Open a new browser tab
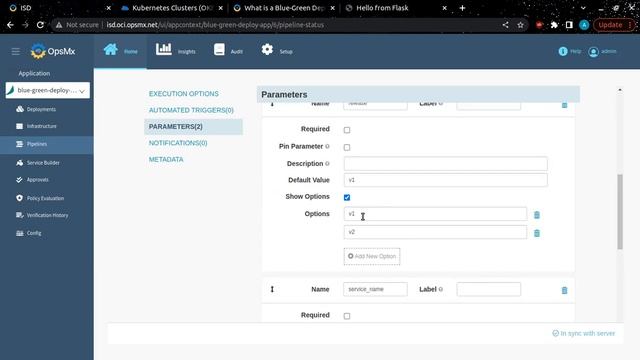Image resolution: width=640 pixels, height=360 pixels. pos(462,8)
